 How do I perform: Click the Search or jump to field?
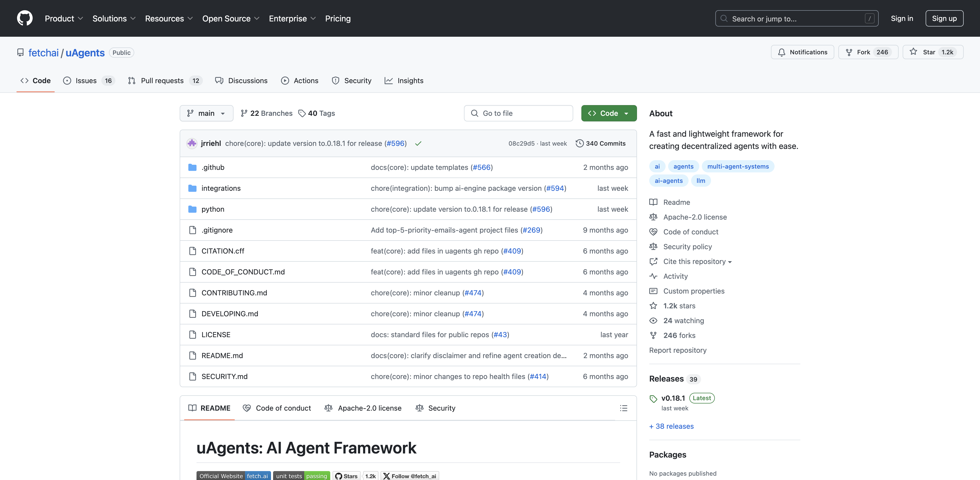pyautogui.click(x=796, y=18)
